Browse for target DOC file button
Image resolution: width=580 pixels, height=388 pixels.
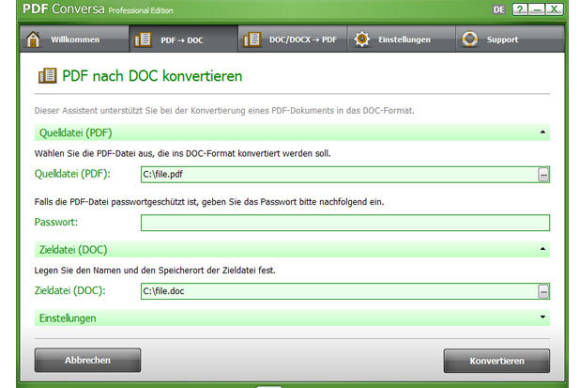pos(543,291)
